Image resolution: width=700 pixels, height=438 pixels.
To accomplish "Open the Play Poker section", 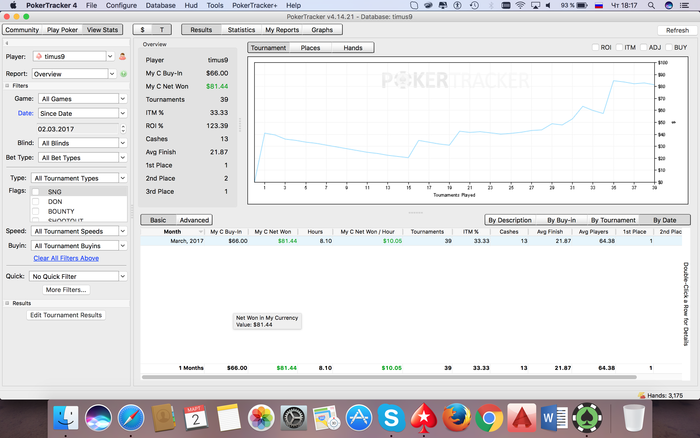I will [x=62, y=29].
